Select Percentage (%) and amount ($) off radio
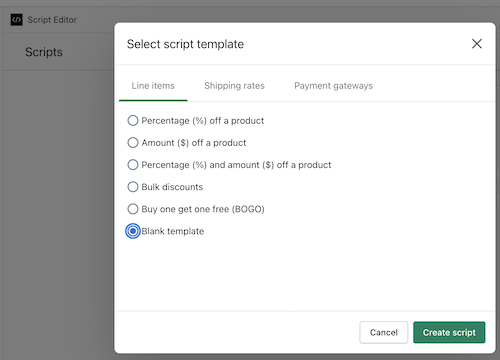This screenshot has width=500, height=360. click(x=133, y=165)
